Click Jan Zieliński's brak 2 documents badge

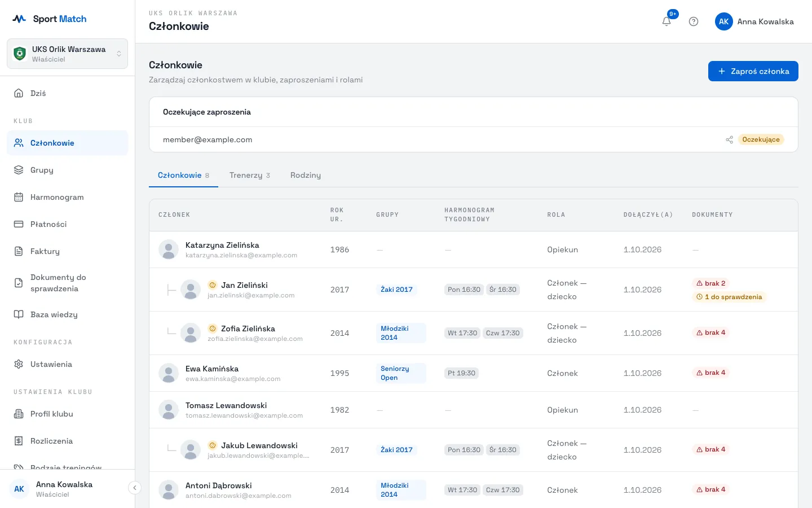[710, 283]
